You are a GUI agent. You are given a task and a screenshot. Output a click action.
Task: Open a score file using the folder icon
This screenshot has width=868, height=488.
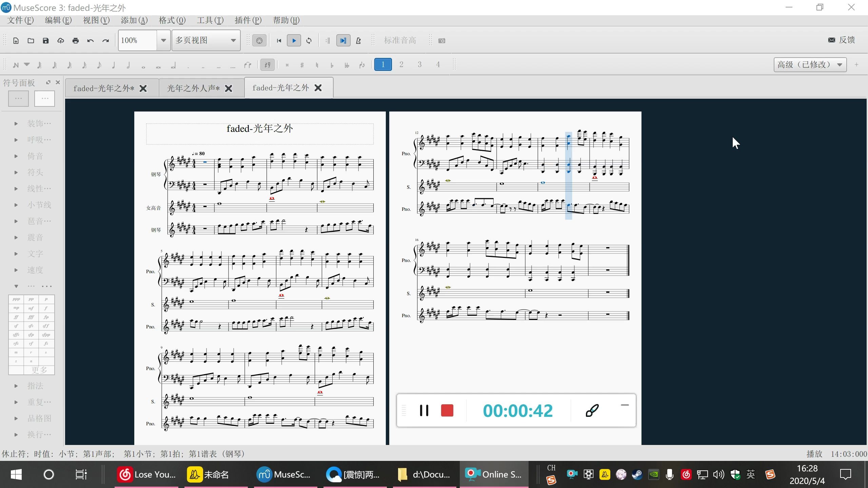point(31,41)
